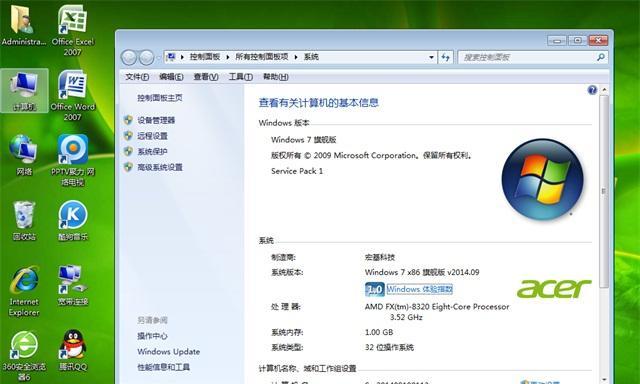Open Internet Explorer desktop icon
This screenshot has width=640, height=384.
tap(24, 291)
